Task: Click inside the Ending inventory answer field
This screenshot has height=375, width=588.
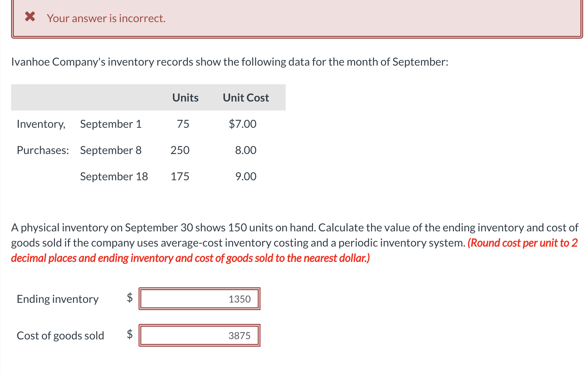Action: 199,299
